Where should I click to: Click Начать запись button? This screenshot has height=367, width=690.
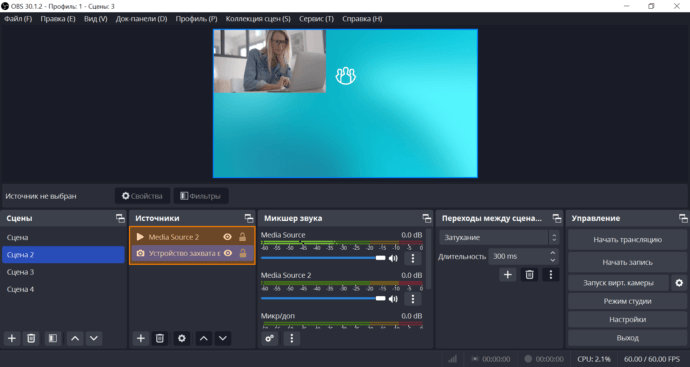tap(628, 262)
